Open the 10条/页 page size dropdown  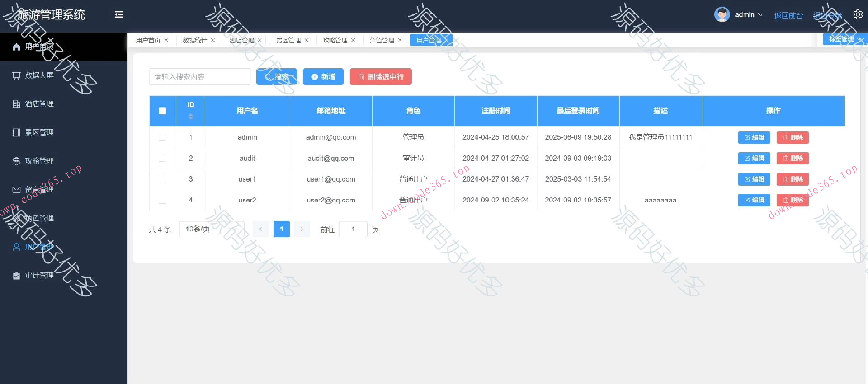coord(212,229)
